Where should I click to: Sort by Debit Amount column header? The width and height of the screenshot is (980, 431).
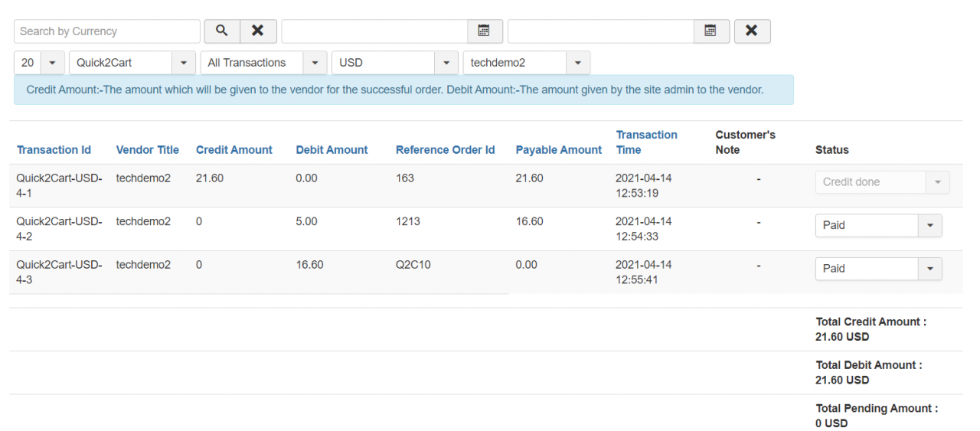tap(332, 150)
